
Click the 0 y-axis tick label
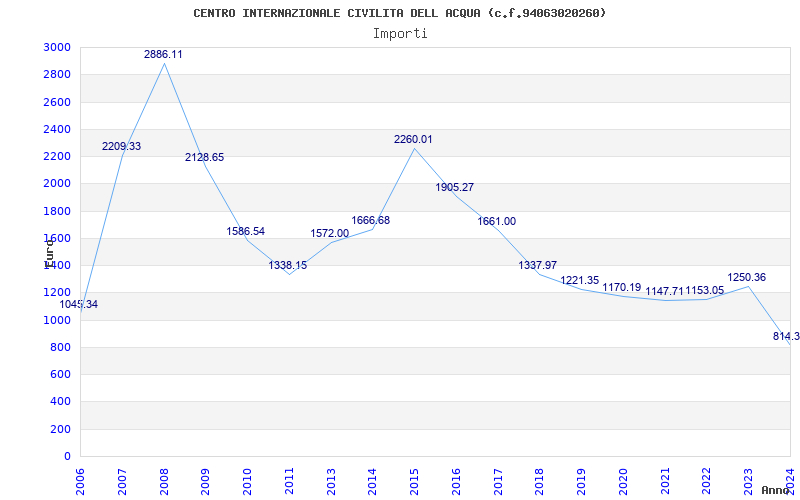tap(68, 457)
